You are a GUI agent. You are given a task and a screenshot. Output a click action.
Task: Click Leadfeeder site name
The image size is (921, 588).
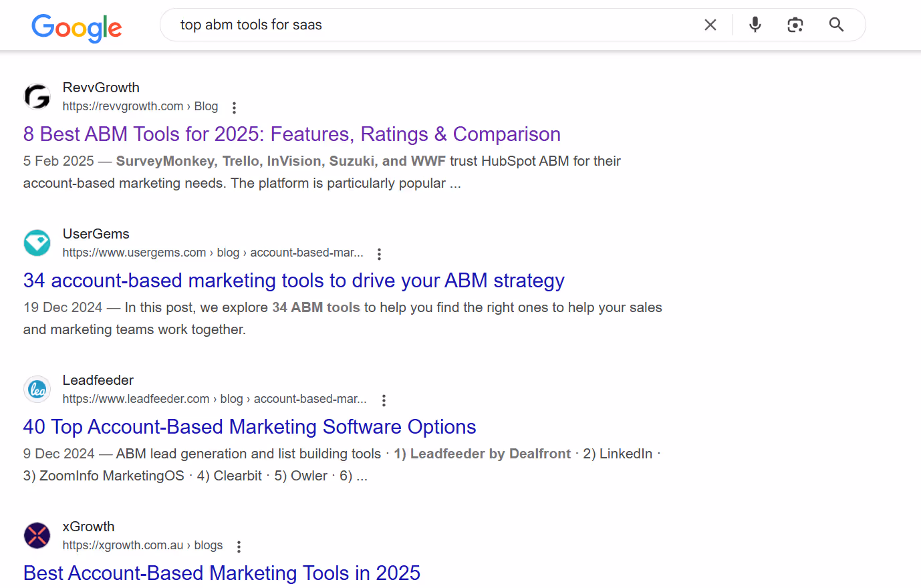(98, 380)
